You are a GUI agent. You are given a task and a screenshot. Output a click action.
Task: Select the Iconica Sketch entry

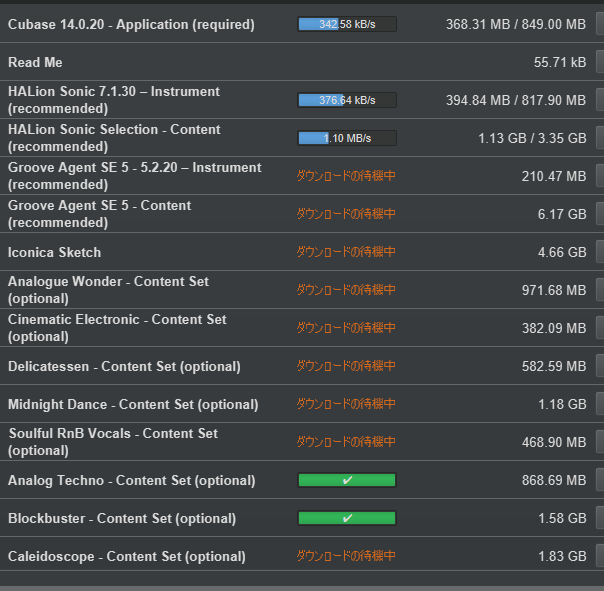click(54, 252)
